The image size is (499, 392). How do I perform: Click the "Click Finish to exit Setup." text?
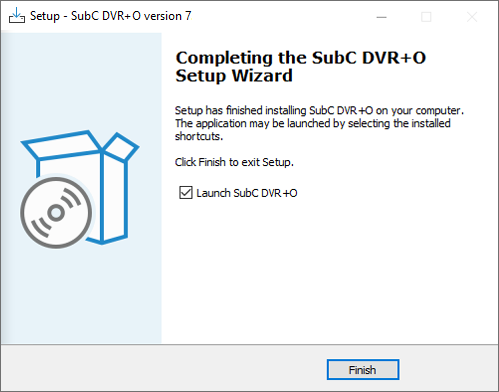(x=234, y=162)
